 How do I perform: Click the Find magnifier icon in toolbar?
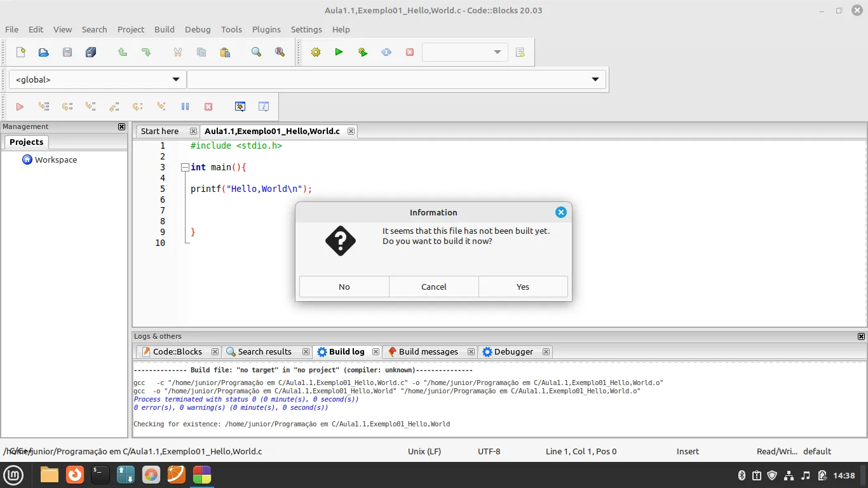(x=256, y=52)
